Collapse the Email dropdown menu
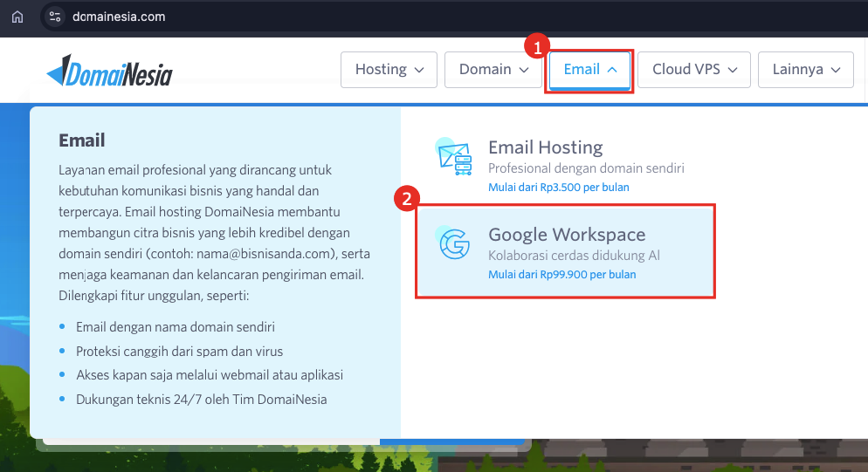The width and height of the screenshot is (868, 472). tap(589, 70)
